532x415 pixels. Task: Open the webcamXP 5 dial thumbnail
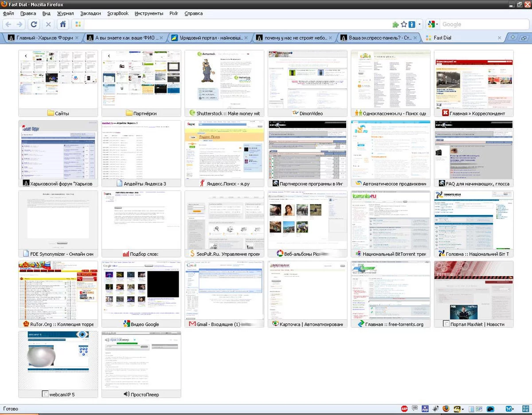click(58, 364)
